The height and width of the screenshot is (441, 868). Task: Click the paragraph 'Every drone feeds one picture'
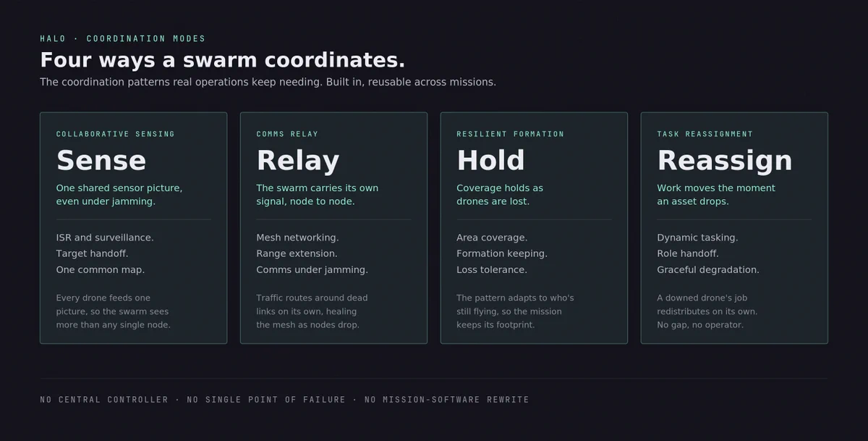(114, 311)
